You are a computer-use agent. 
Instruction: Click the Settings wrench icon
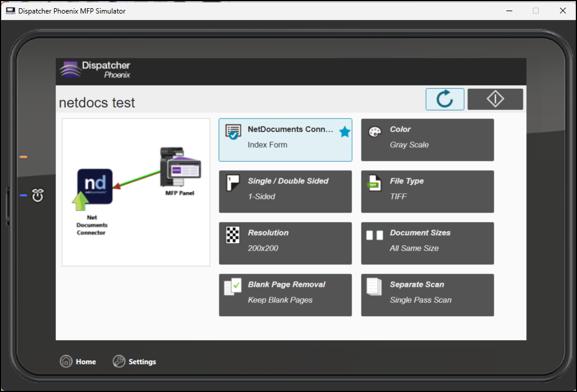tap(119, 361)
